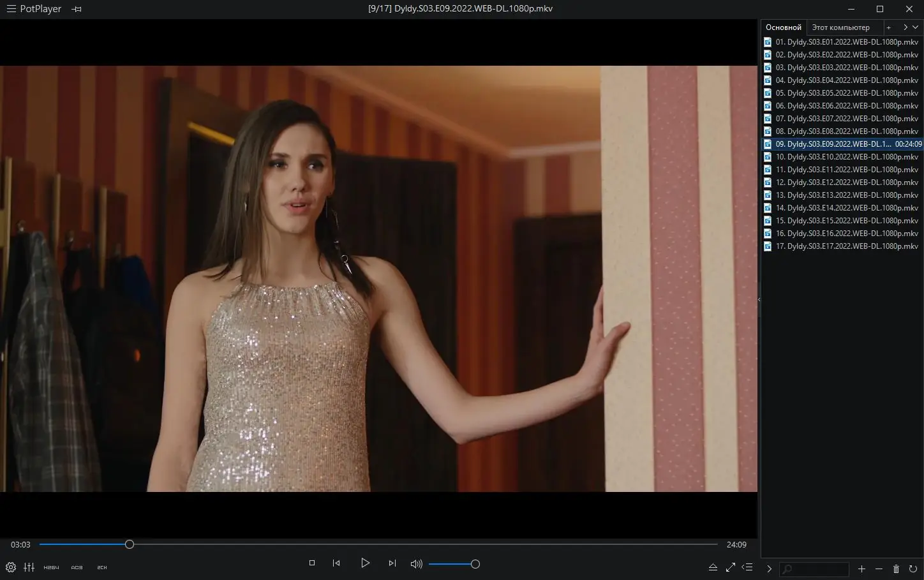This screenshot has width=924, height=580.
Task: Click the playlist panel collapse handle
Action: (759, 299)
